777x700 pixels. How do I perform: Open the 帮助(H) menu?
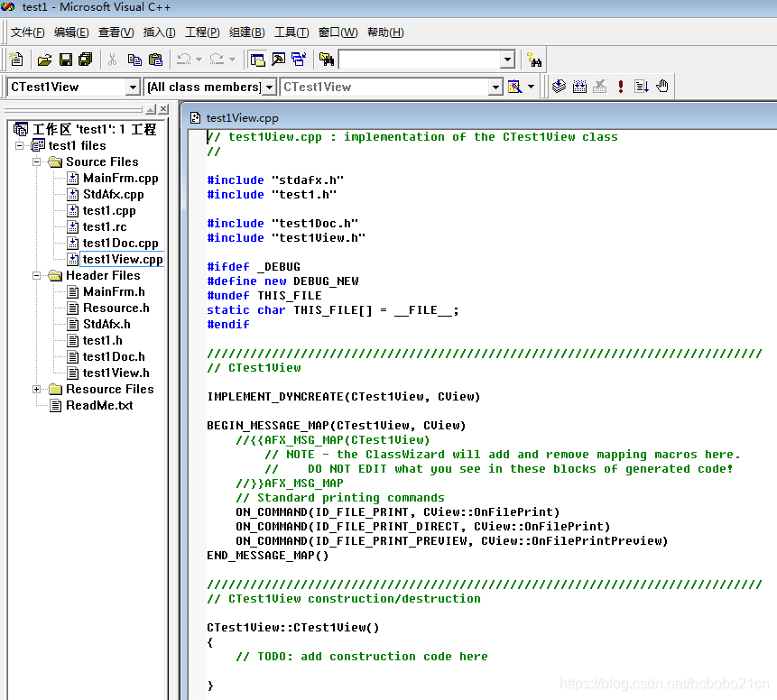pyautogui.click(x=385, y=32)
